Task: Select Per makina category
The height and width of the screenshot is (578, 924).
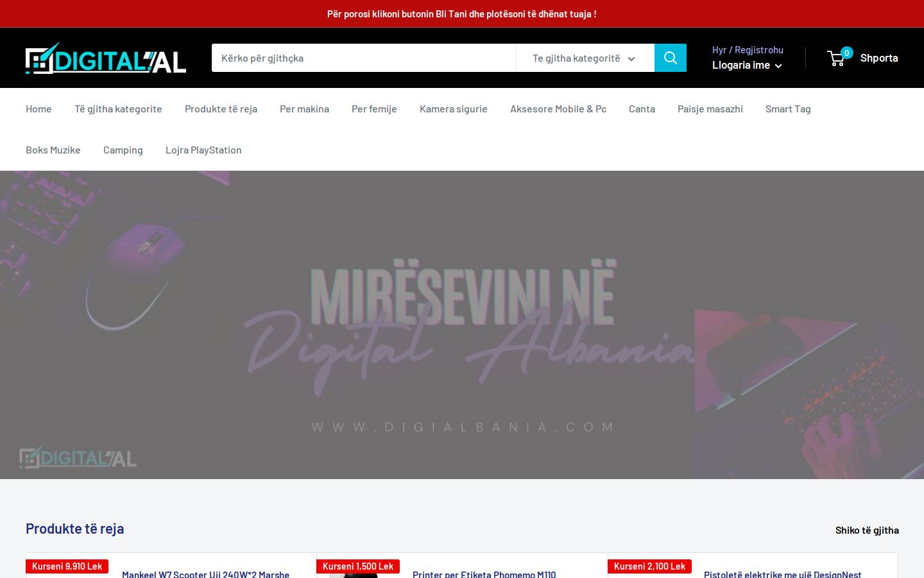Action: point(304,109)
